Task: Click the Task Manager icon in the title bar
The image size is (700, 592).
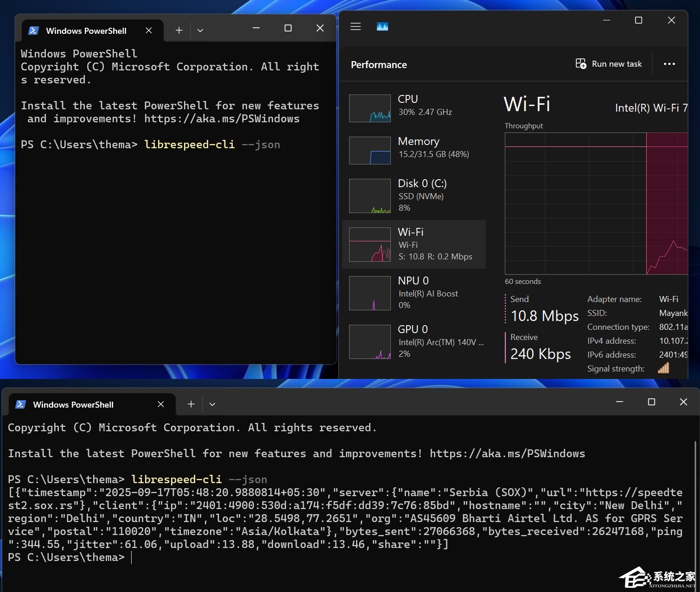Action: 382,26
